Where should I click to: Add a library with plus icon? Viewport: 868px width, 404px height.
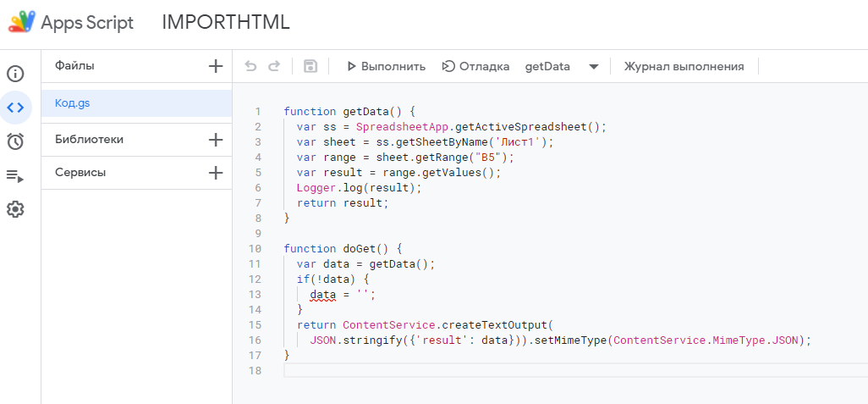tap(216, 140)
